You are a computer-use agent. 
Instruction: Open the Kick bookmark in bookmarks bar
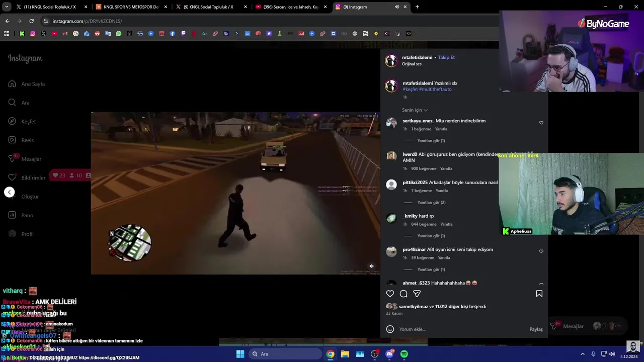22,34
